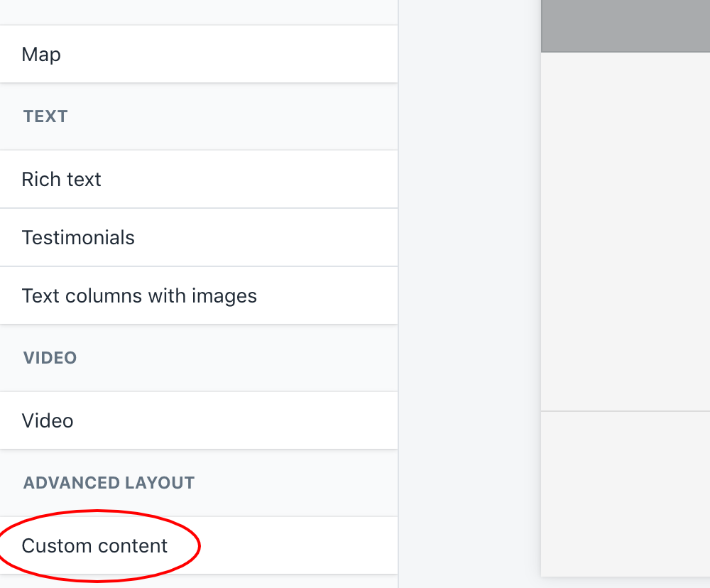Click the dark gray preview header bar
This screenshot has width=710, height=588.
point(625,26)
